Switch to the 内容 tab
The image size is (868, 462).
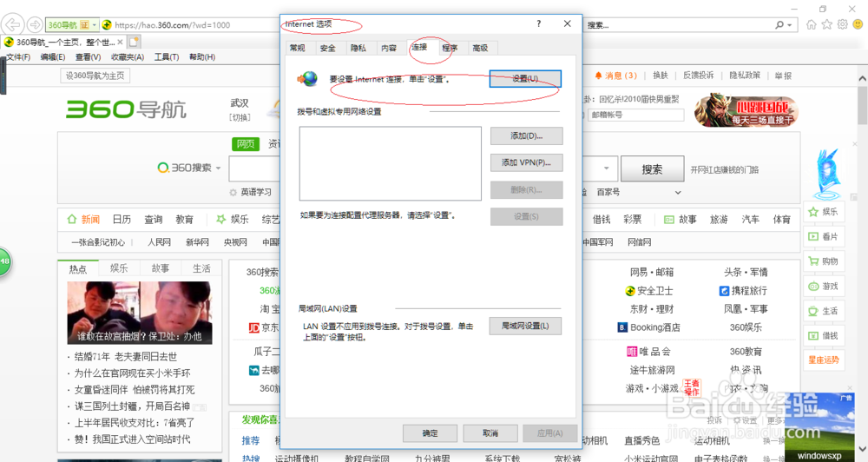click(x=389, y=48)
